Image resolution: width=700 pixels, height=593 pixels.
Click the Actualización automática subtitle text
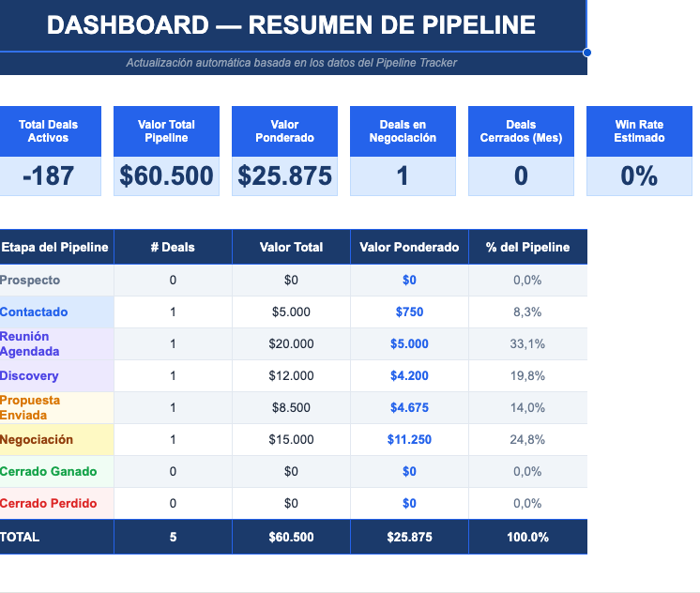pyautogui.click(x=291, y=63)
